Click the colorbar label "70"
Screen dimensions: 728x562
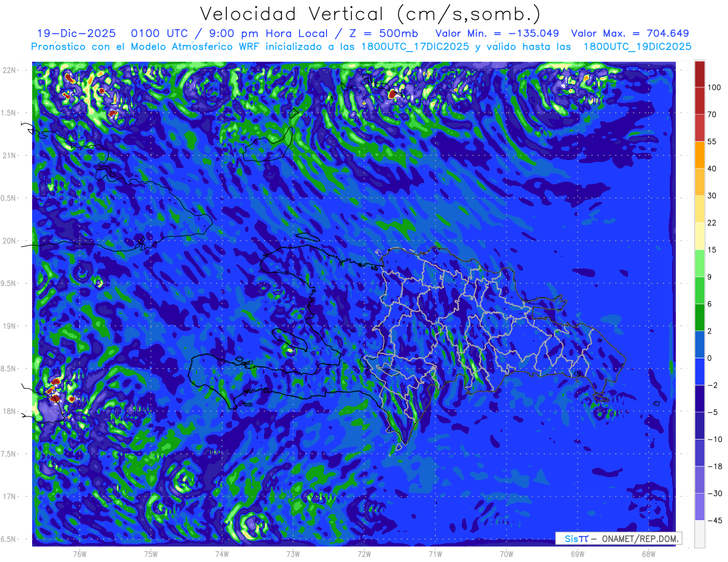click(x=712, y=115)
